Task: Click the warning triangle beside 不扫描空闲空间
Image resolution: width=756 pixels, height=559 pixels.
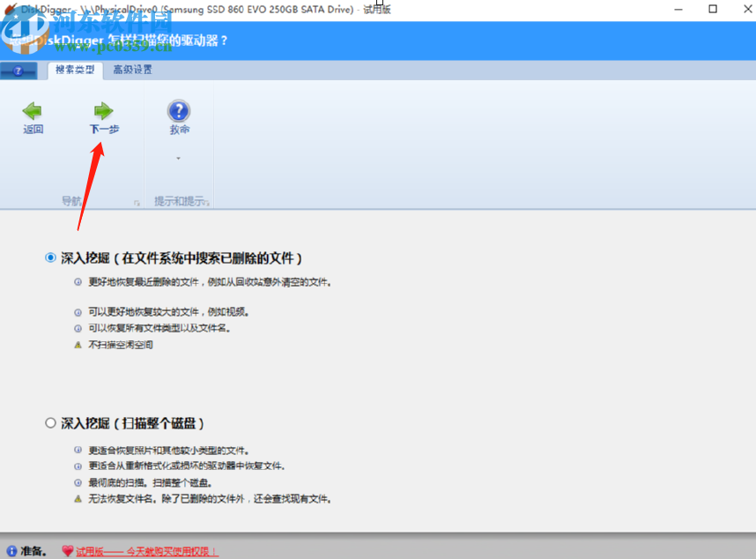Action: pyautogui.click(x=78, y=344)
